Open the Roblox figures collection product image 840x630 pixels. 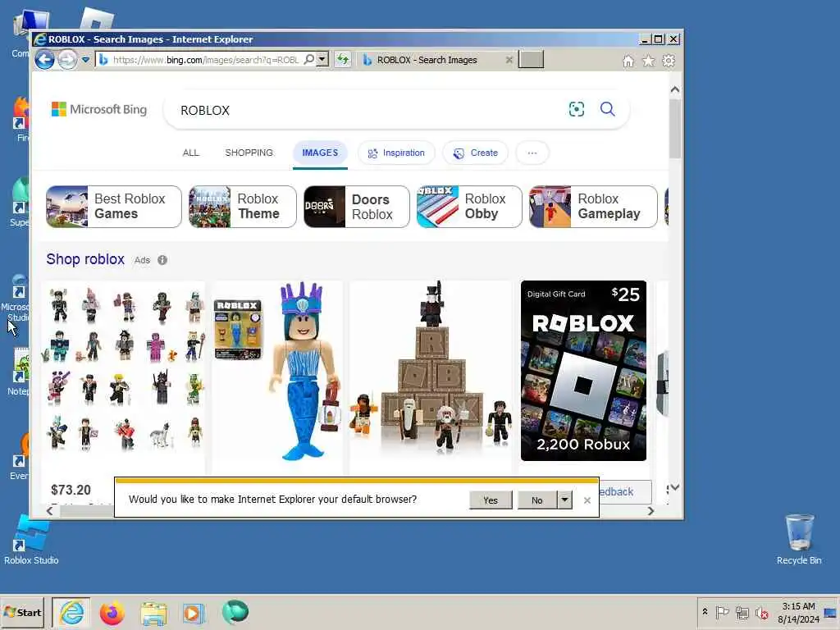(x=124, y=370)
